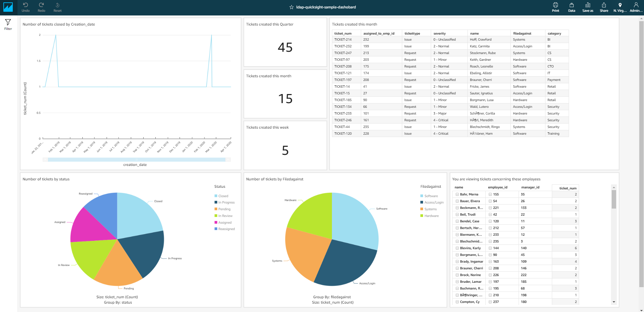Image resolution: width=644 pixels, height=312 pixels.
Task: Collapse the Compton, Cy row
Action: 457,302
